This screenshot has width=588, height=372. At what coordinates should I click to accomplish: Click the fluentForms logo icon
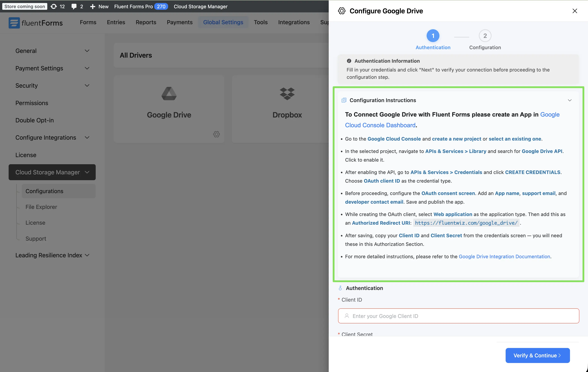pos(14,23)
